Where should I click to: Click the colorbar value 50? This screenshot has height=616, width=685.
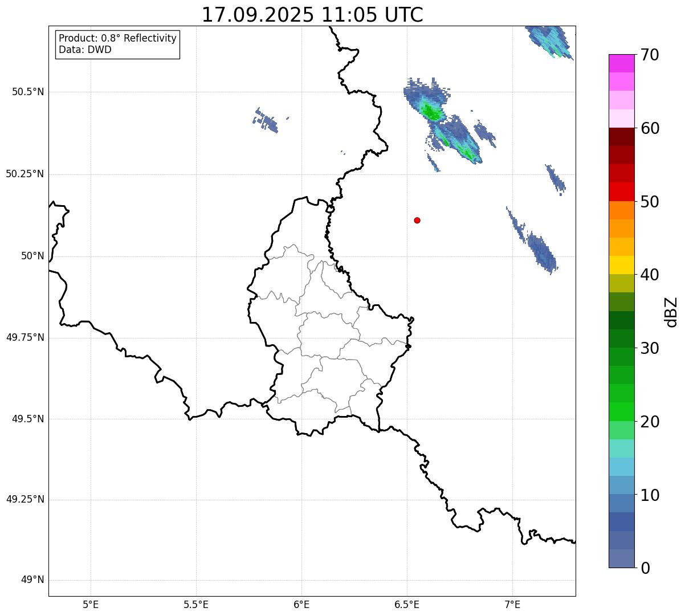point(650,202)
